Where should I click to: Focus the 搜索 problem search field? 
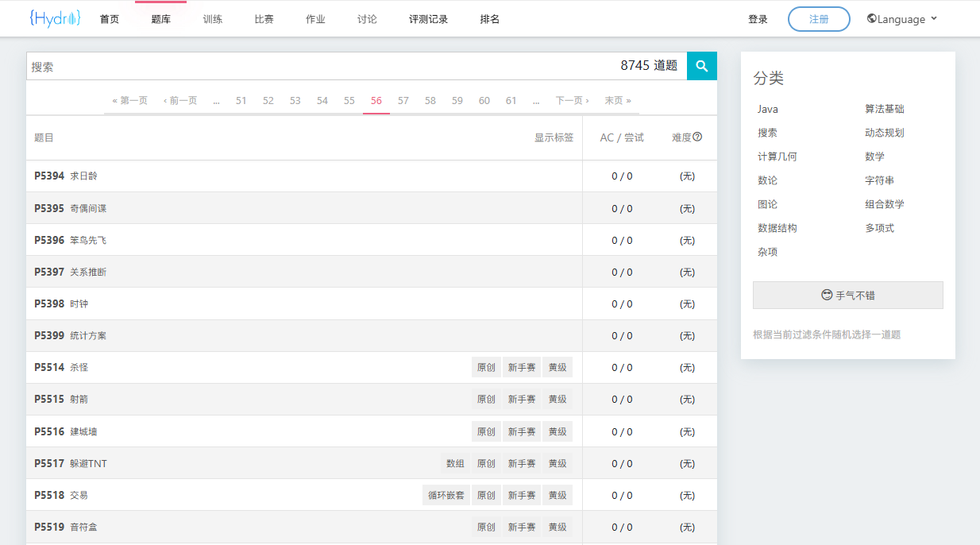pyautogui.click(x=318, y=66)
